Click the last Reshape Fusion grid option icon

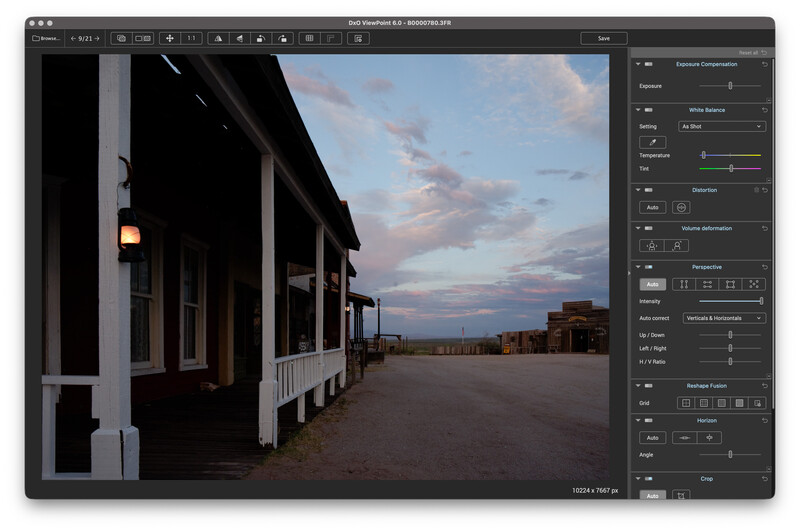pos(757,403)
